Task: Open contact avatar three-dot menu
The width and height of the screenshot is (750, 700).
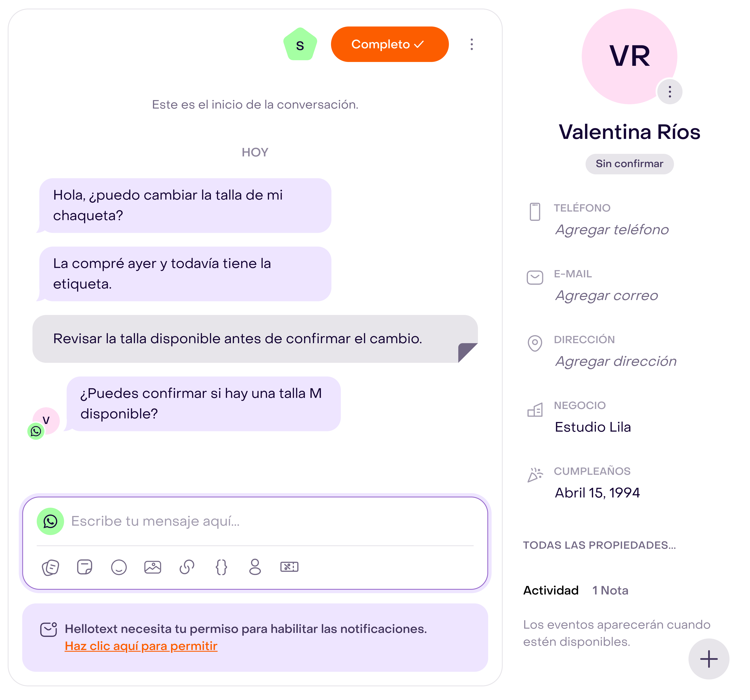Action: (670, 92)
